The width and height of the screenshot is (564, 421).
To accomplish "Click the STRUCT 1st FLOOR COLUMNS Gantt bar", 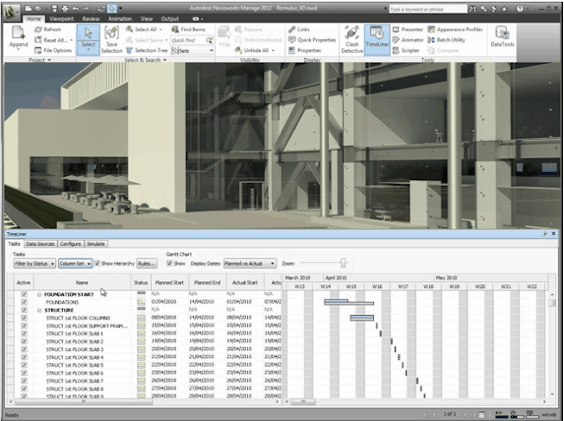I will 362,318.
